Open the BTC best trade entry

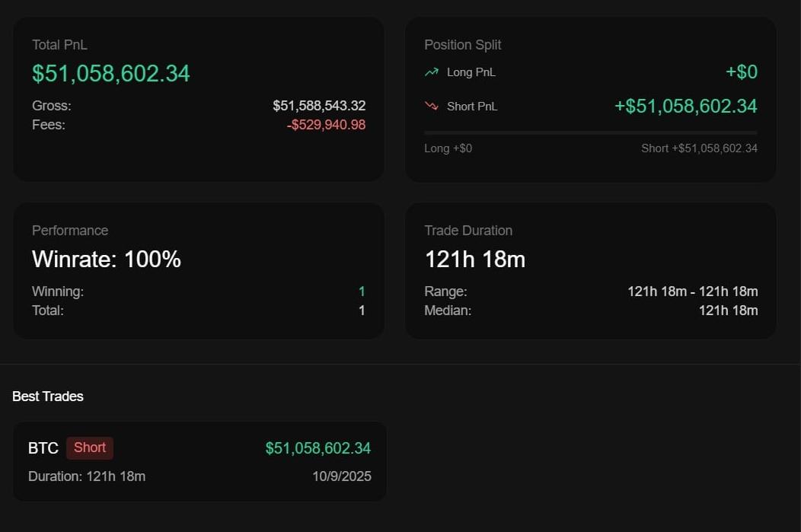199,461
